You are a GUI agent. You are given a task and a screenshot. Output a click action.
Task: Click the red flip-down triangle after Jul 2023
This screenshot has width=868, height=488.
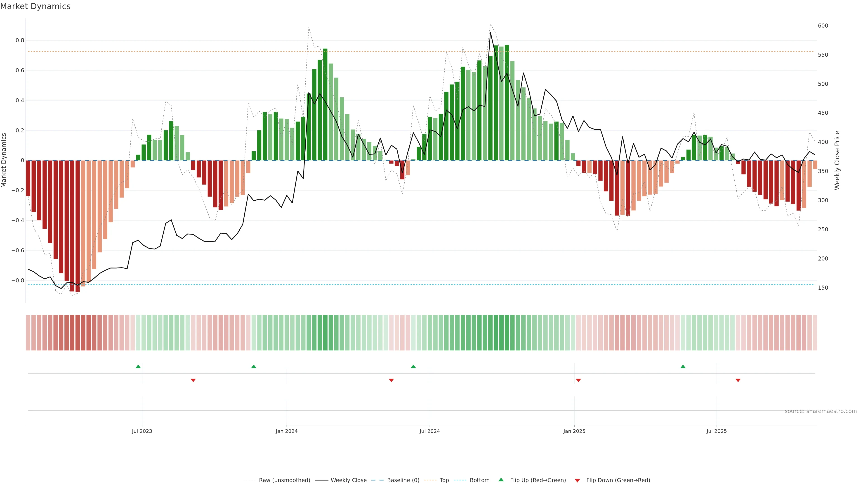pyautogui.click(x=193, y=380)
